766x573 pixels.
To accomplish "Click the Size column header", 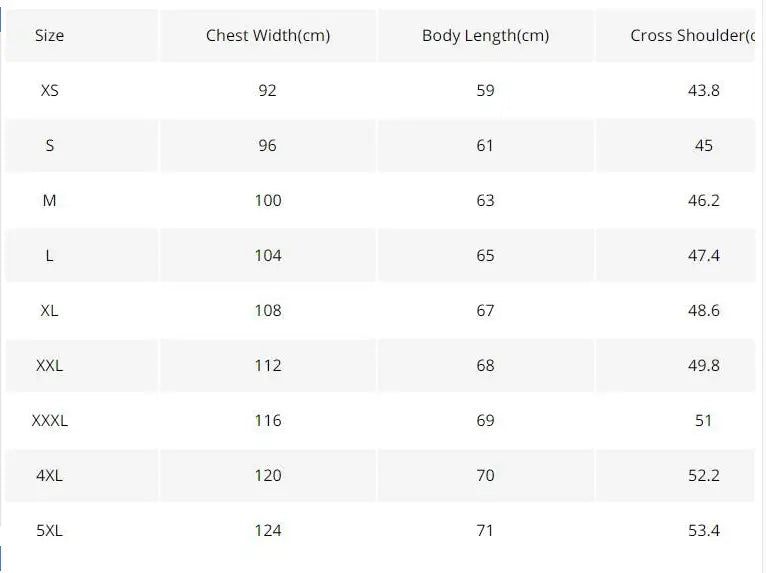I will (49, 35).
